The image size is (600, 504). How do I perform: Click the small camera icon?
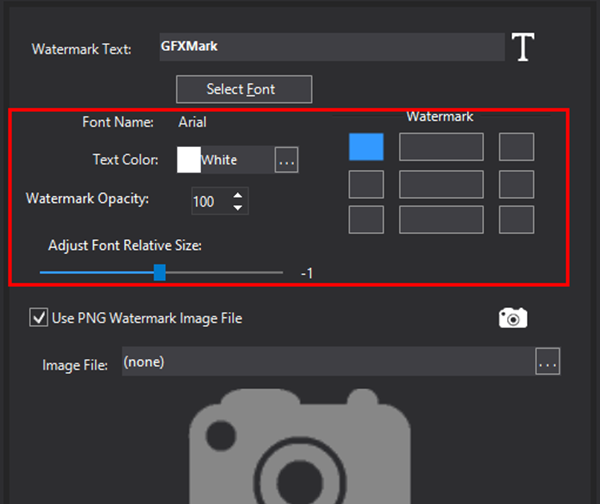(x=513, y=318)
